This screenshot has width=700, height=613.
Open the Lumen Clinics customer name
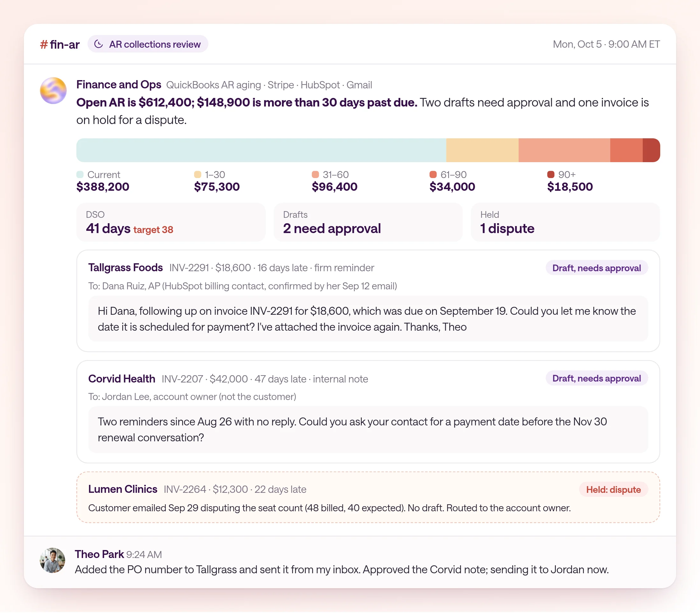click(122, 489)
